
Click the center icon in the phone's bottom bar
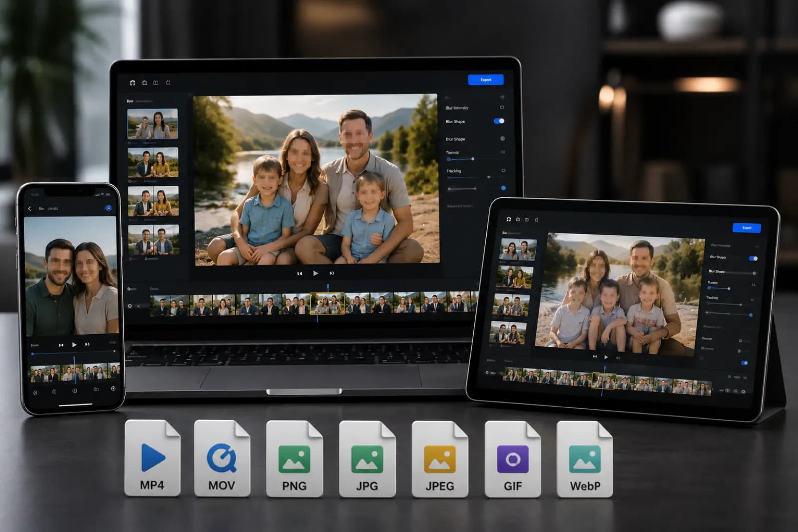click(x=74, y=390)
